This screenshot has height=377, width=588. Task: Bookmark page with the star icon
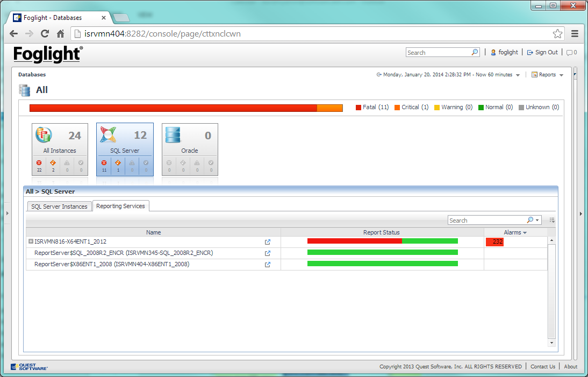[x=557, y=34]
